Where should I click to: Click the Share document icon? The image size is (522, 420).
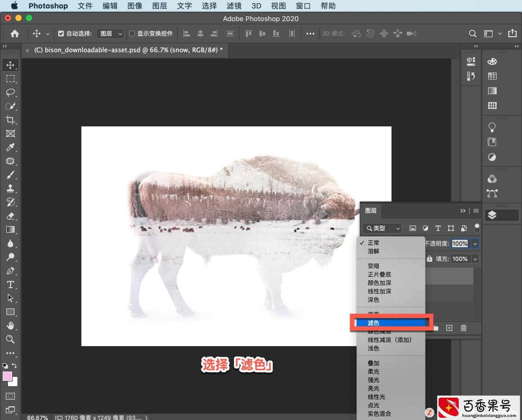pos(513,33)
